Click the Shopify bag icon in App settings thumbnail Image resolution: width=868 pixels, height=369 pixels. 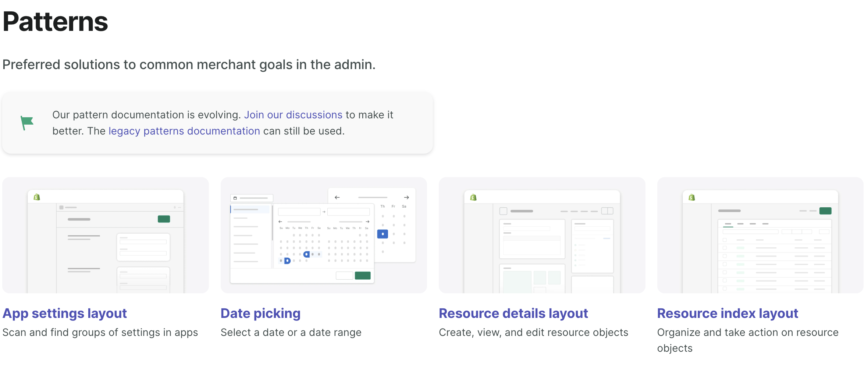tap(36, 197)
